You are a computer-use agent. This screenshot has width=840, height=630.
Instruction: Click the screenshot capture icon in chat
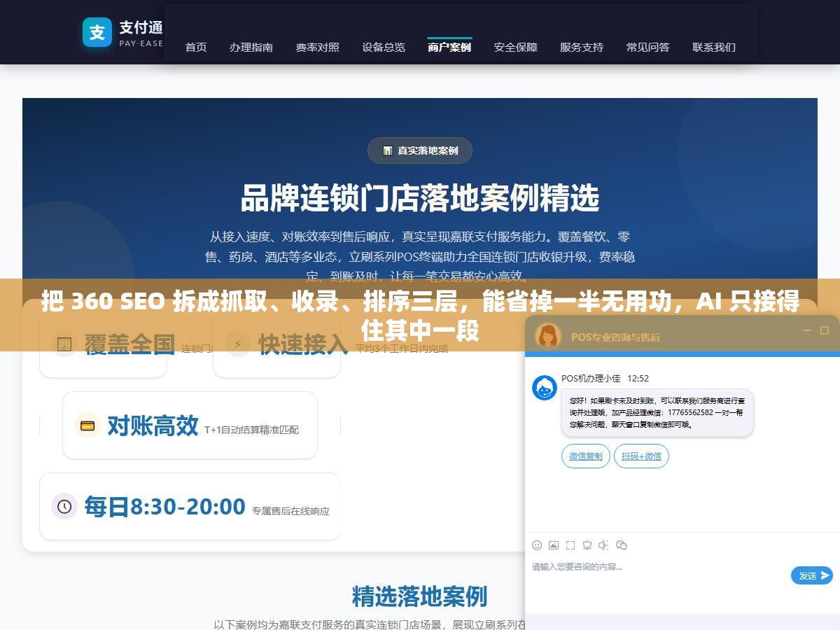tap(570, 545)
